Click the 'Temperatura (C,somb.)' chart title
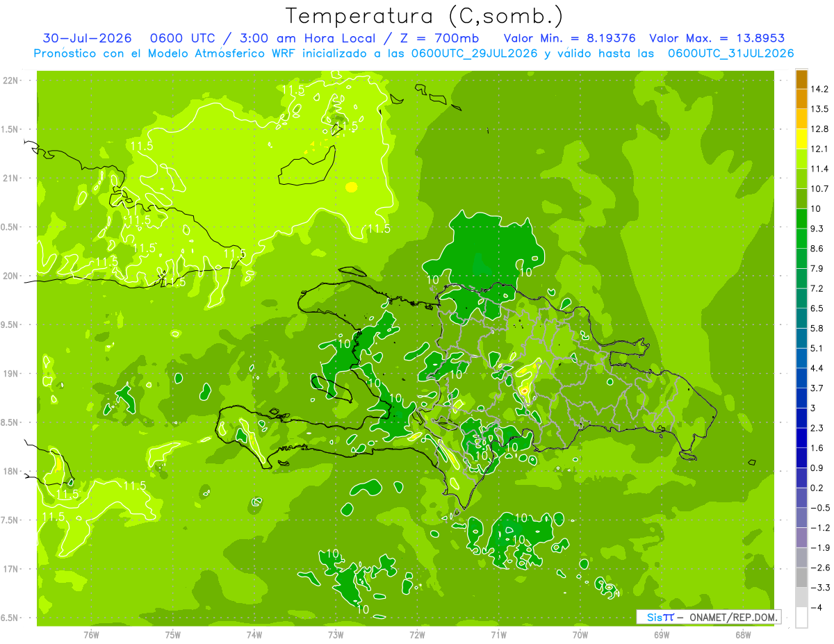The width and height of the screenshot is (834, 644). click(x=425, y=16)
